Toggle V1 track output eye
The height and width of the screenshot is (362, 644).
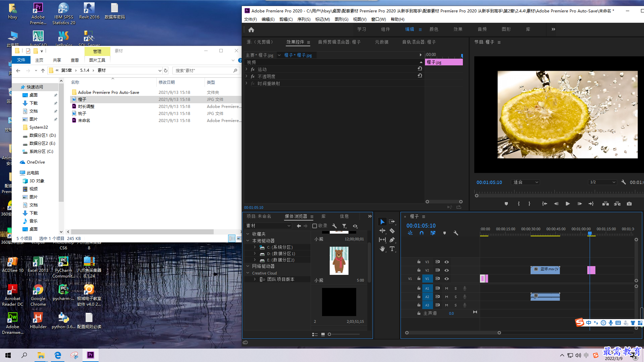(x=446, y=279)
